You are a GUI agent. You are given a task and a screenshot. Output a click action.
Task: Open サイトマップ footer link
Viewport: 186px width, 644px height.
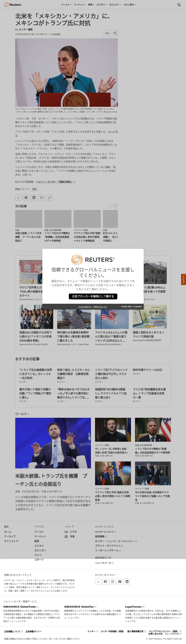(11, 541)
